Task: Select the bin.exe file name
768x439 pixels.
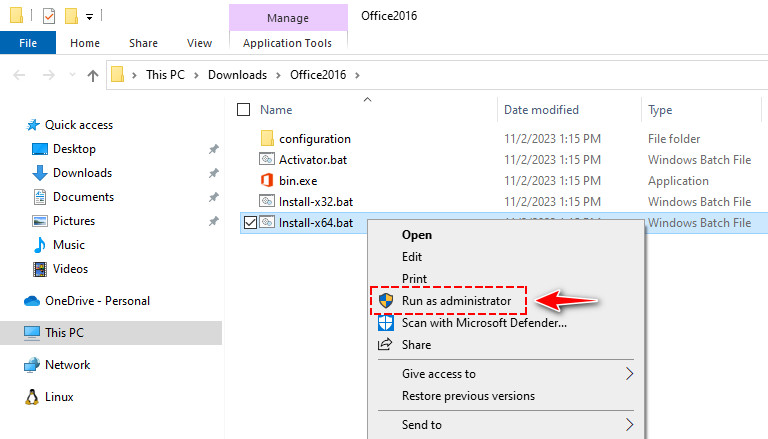Action: click(298, 181)
